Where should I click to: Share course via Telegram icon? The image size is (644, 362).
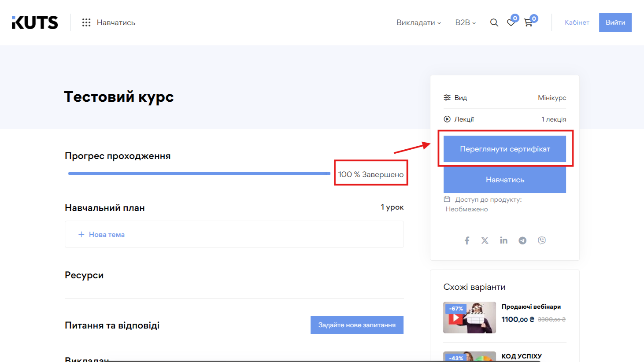522,240
